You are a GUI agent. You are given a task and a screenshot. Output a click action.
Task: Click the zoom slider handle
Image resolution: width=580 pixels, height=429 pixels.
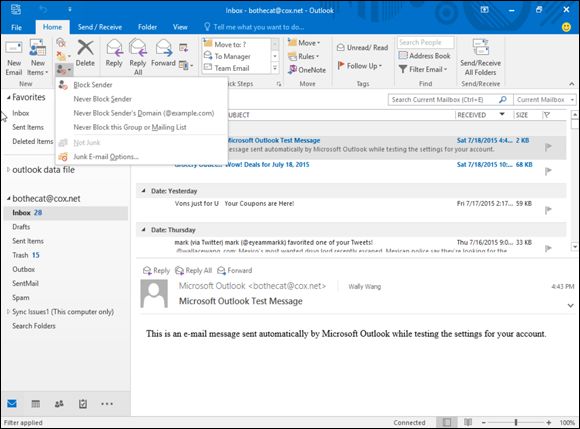516,422
